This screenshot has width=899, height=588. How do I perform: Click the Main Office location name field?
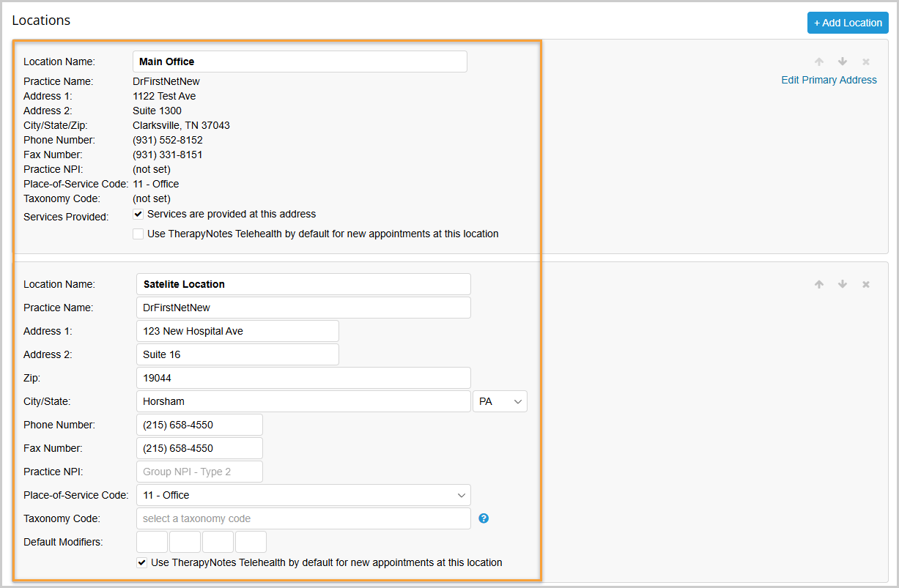pos(300,62)
